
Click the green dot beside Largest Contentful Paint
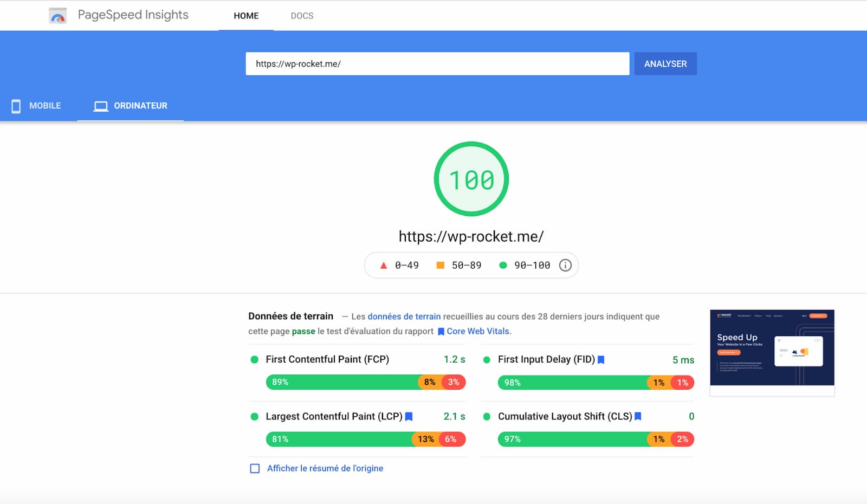[254, 417]
